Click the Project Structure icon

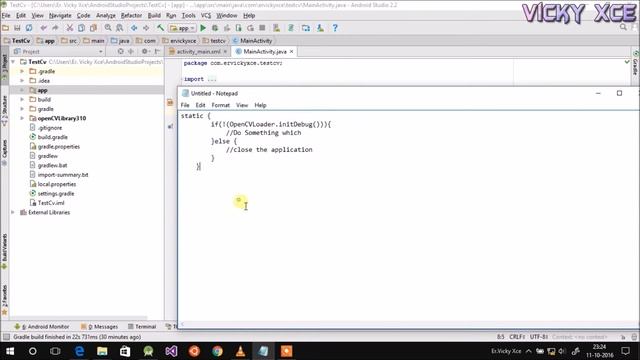(306, 28)
